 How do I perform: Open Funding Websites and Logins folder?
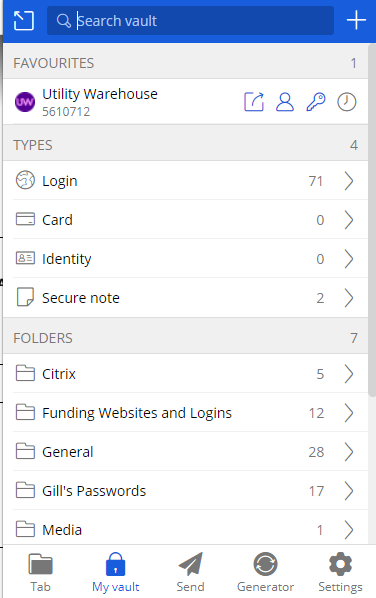point(185,413)
